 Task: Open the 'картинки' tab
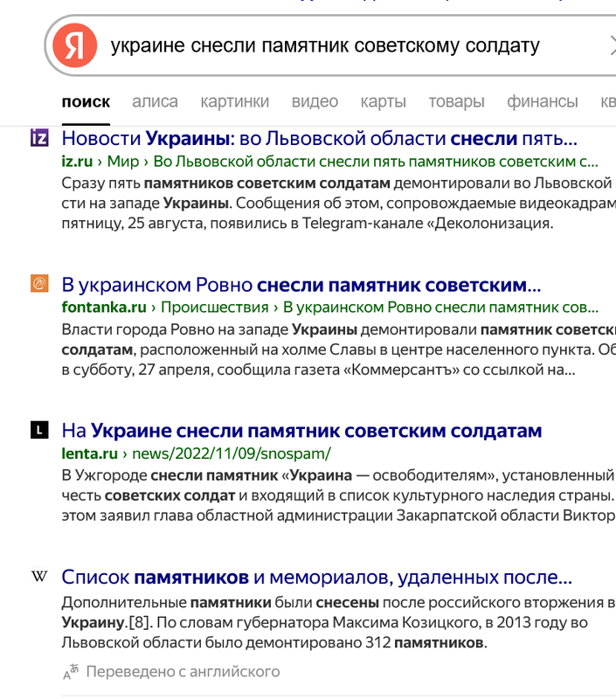tap(234, 101)
